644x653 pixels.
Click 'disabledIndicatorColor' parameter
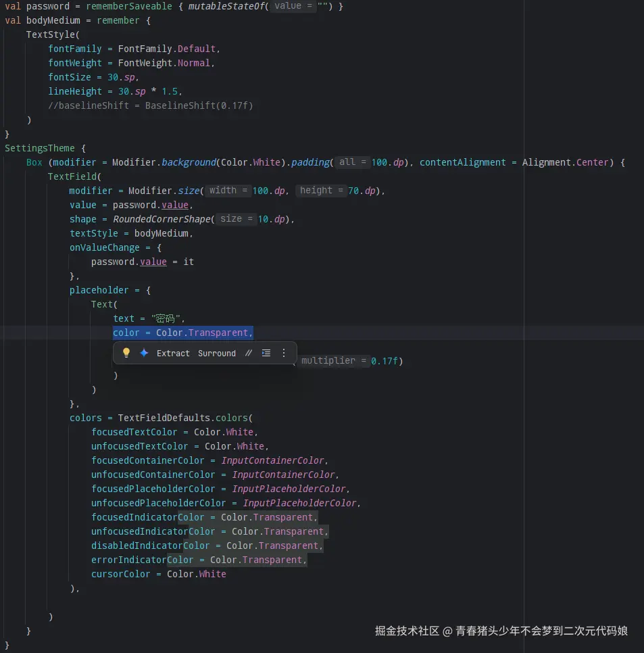click(150, 546)
